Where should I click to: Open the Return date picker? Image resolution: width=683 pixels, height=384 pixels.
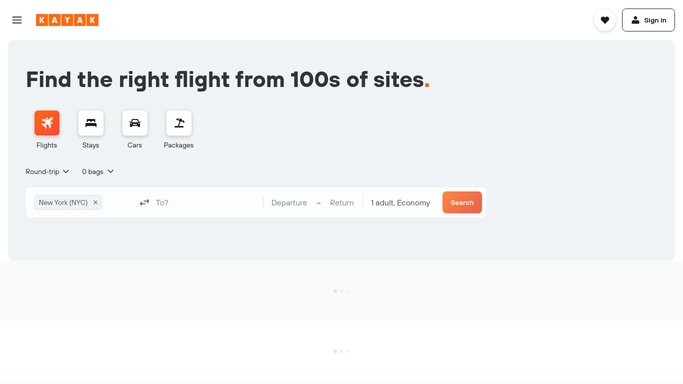(342, 202)
